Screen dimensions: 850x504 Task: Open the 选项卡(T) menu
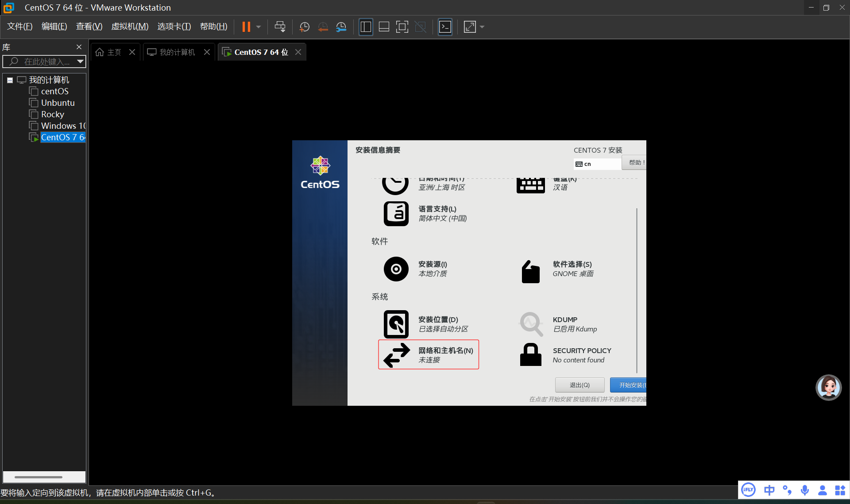174,27
